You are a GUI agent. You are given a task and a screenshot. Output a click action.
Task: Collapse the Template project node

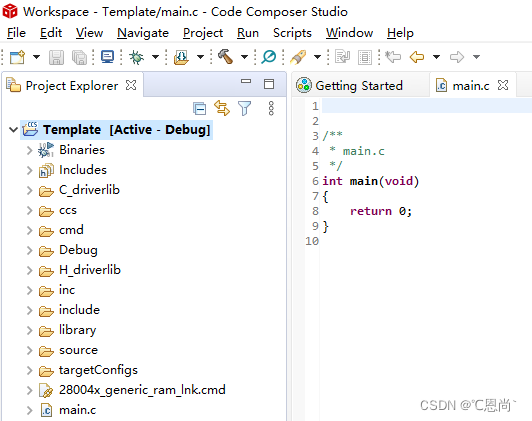14,130
